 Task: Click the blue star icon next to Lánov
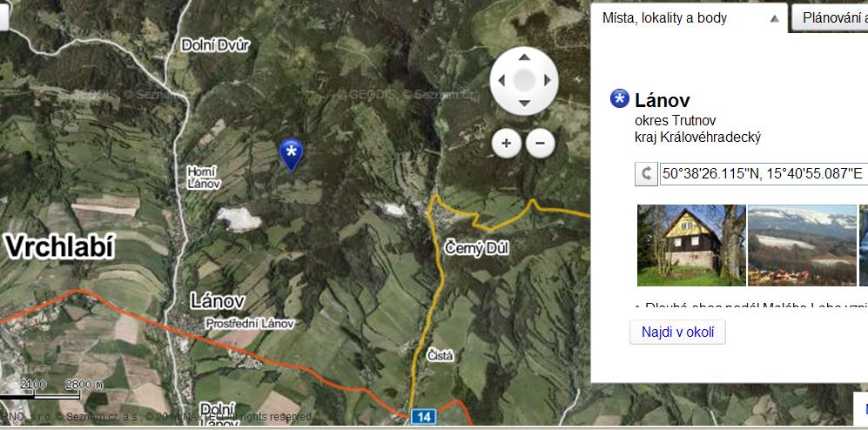[x=620, y=98]
